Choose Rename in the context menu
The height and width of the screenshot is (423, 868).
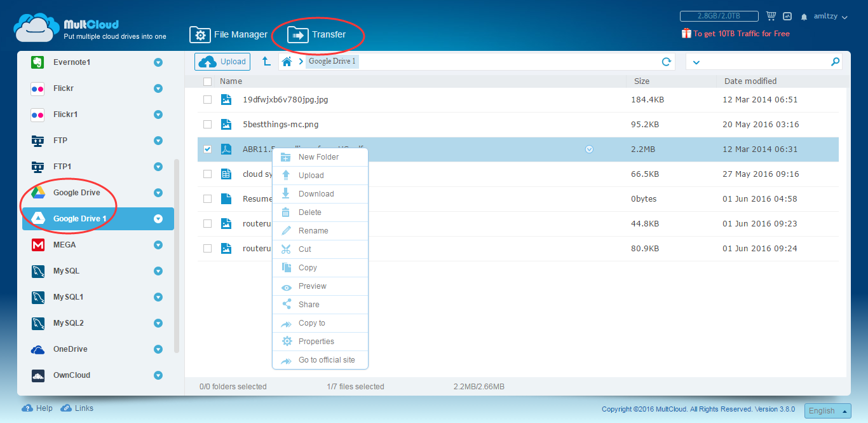320,231
